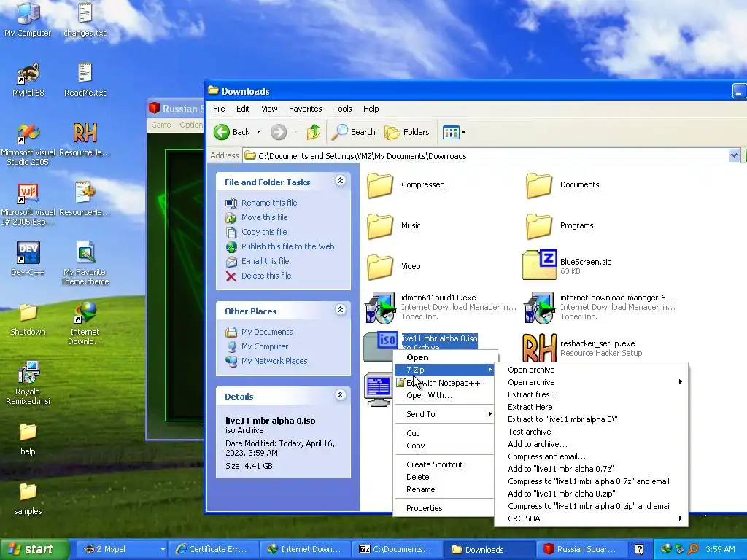Click the address path field
This screenshot has width=747, height=560.
pos(491,156)
